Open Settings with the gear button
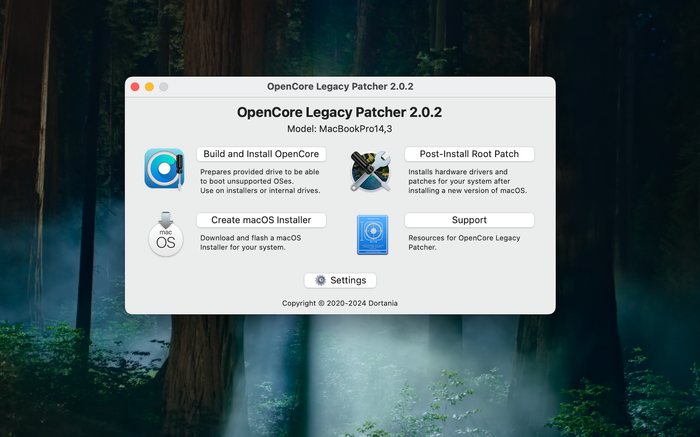The width and height of the screenshot is (700, 437). pos(340,280)
